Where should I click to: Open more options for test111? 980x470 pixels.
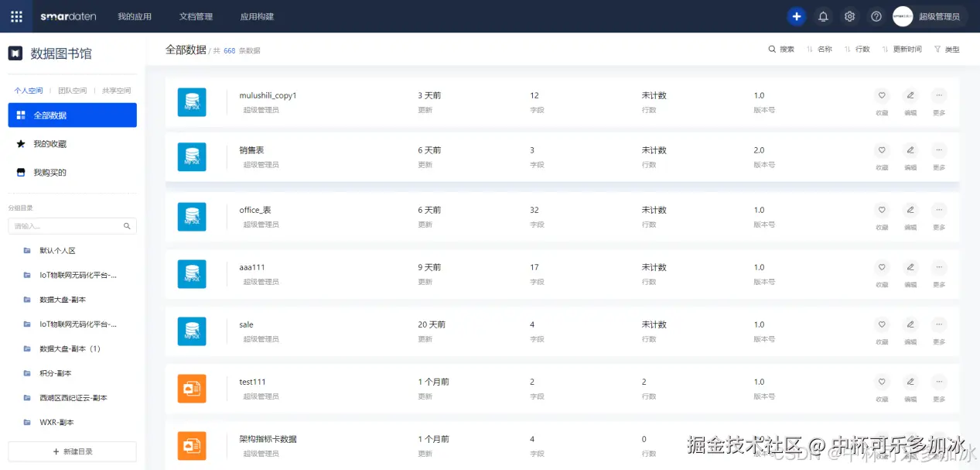click(x=939, y=382)
